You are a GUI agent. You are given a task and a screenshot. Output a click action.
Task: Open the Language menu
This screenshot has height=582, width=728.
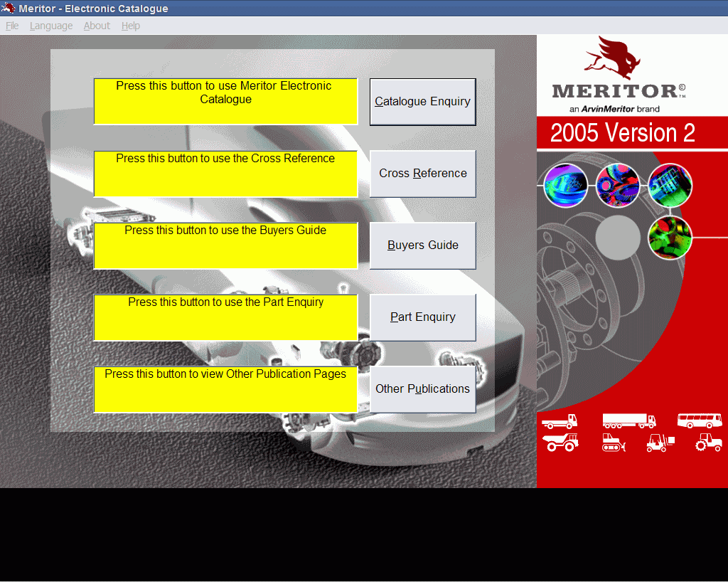pos(50,26)
